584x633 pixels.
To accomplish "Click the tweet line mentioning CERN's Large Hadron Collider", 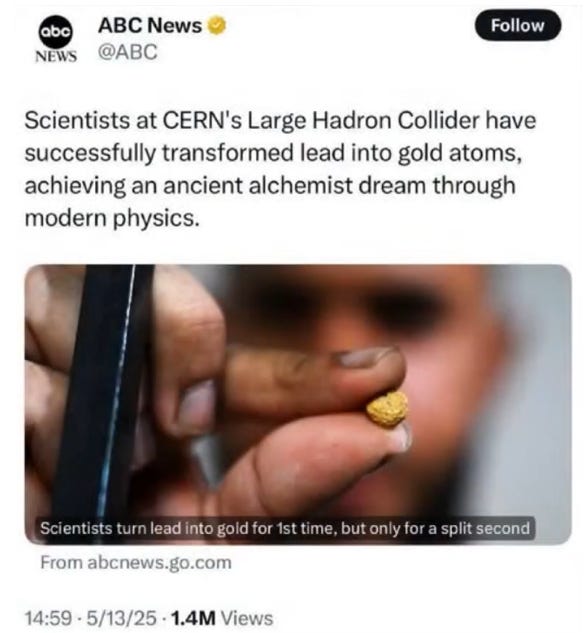I will 280,121.
